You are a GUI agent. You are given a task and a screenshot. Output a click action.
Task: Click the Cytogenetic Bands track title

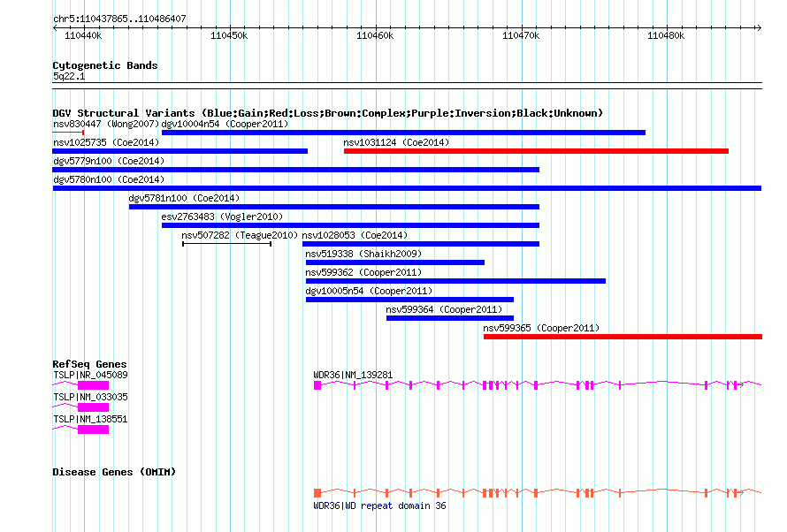tap(105, 65)
